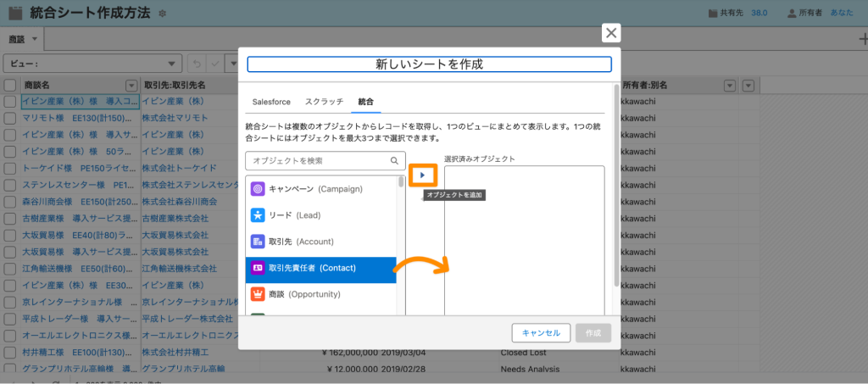Add a new tab with plus icon
The width and height of the screenshot is (868, 384).
click(x=862, y=39)
